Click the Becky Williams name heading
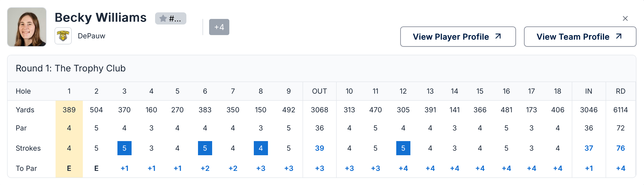The height and width of the screenshot is (185, 644). (101, 18)
